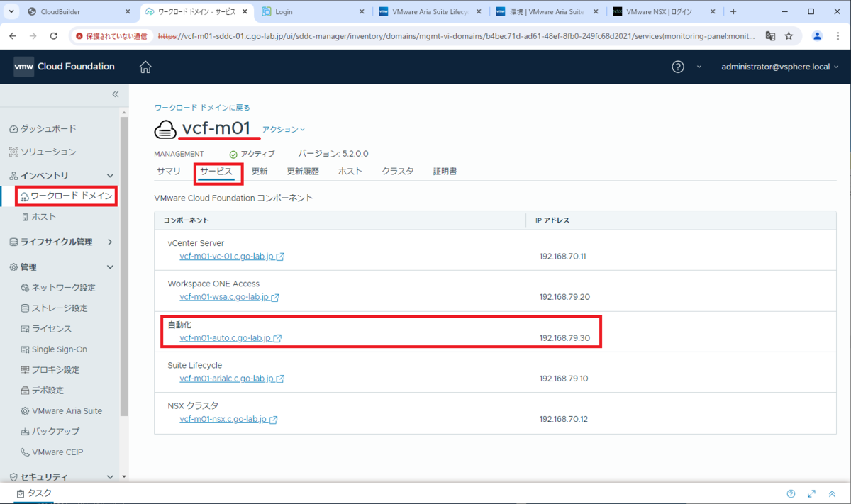
Task: Open vcf-m01-nsx.c.go-lab.jp link
Action: [223, 420]
